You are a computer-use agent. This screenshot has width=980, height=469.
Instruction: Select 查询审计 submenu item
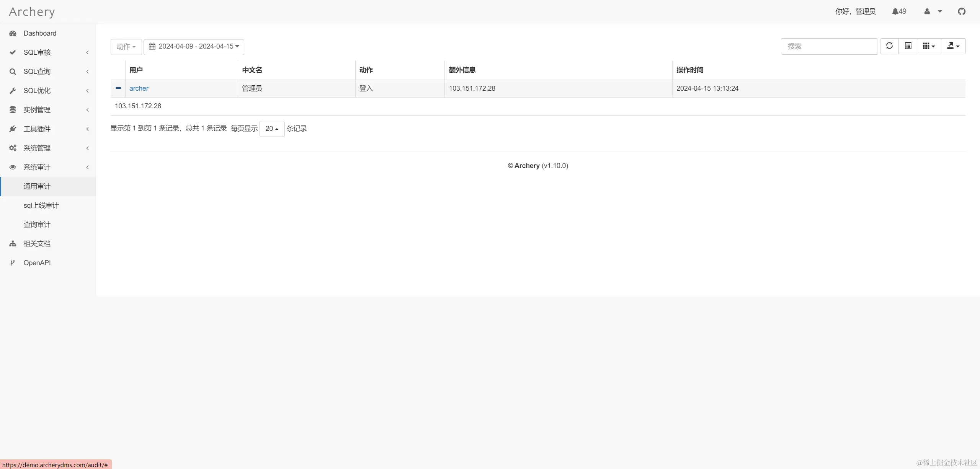click(x=37, y=225)
